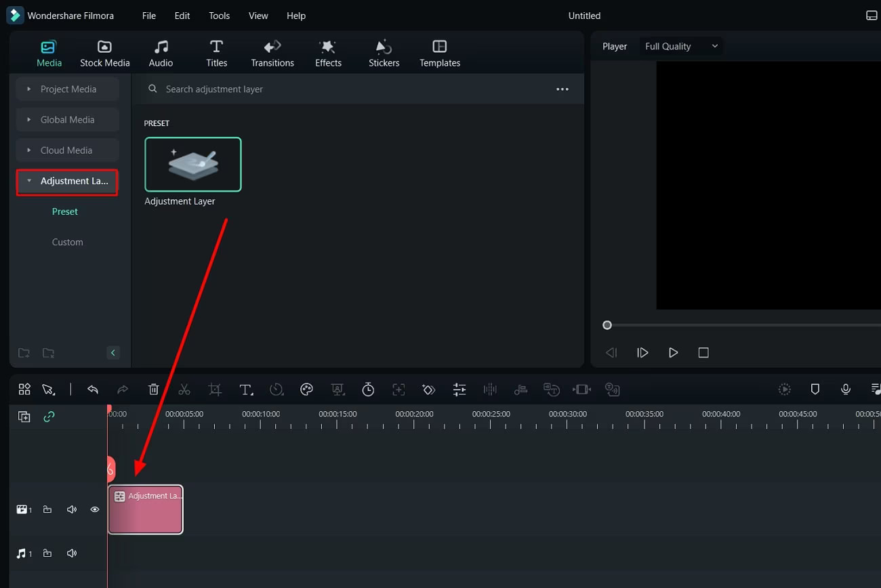This screenshot has height=588, width=881.
Task: Click the Redo arrow
Action: coord(123,389)
